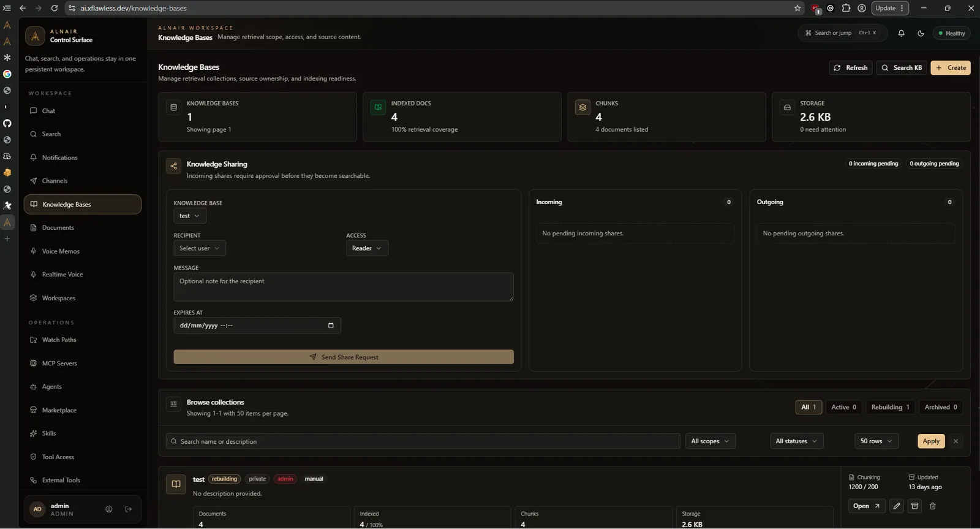Viewport: 980px width, 529px height.
Task: Delete test collection with the trash icon
Action: coord(933,506)
